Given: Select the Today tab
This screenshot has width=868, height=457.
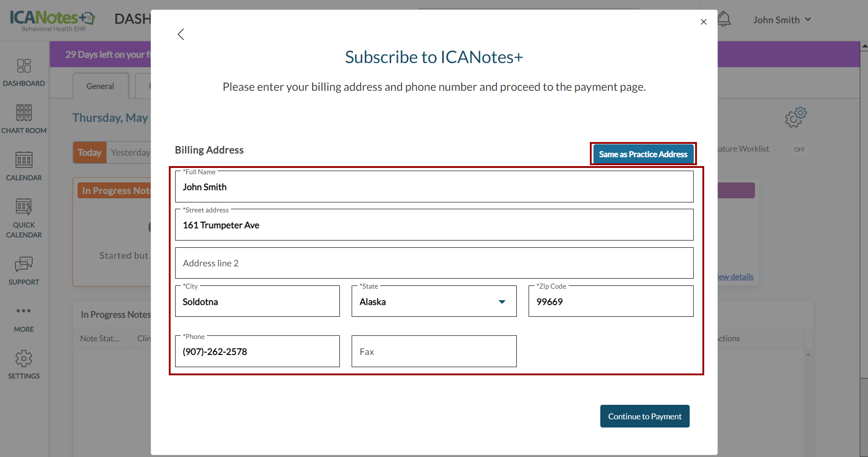Looking at the screenshot, I should tap(89, 152).
